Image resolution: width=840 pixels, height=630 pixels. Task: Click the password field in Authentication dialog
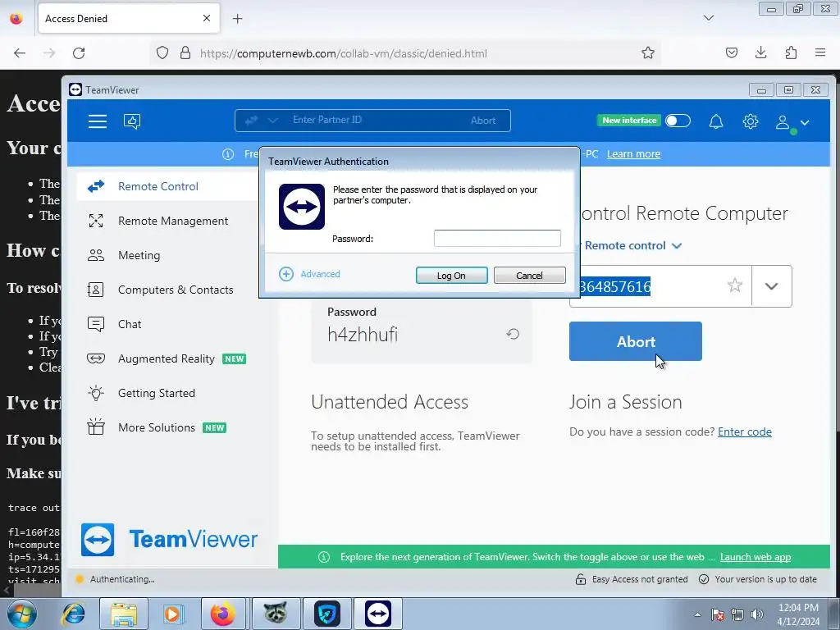pyautogui.click(x=497, y=239)
